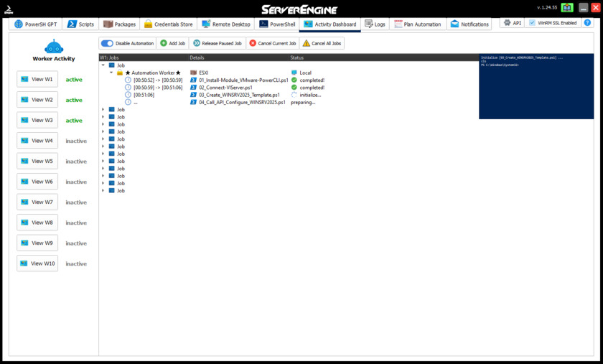
Task: Click green check beside first completed! status
Action: (x=294, y=80)
